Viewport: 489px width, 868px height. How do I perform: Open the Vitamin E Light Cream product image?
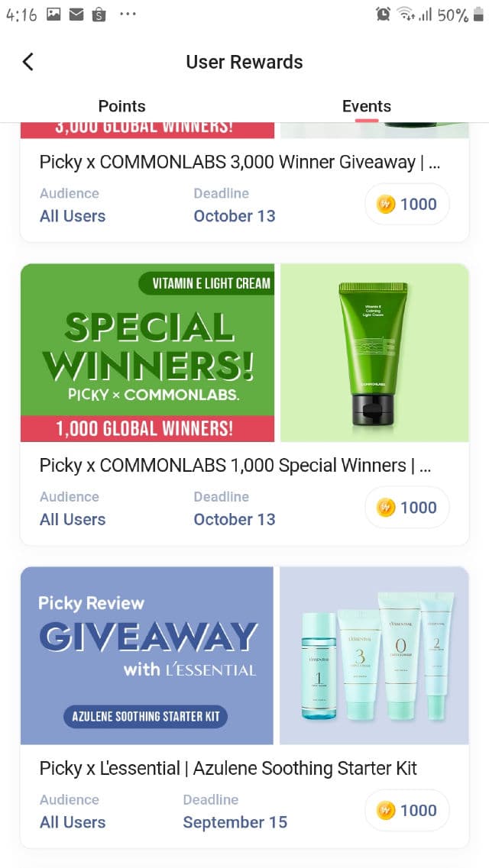click(374, 353)
